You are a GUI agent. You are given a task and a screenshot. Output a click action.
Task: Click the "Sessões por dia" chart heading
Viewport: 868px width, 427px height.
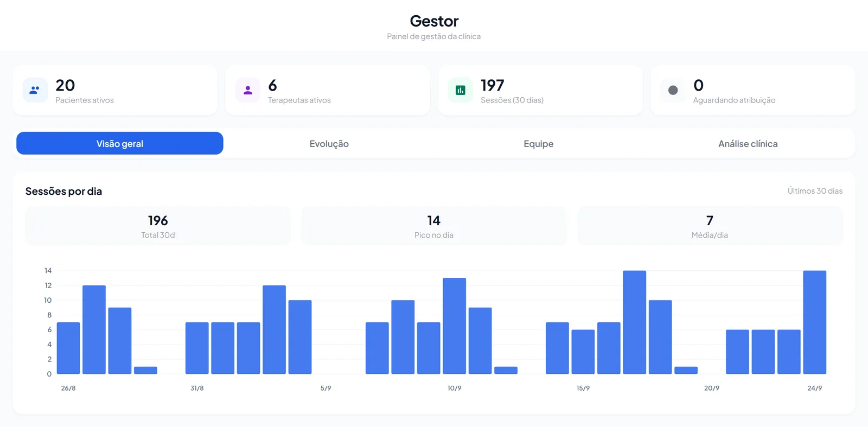[63, 191]
